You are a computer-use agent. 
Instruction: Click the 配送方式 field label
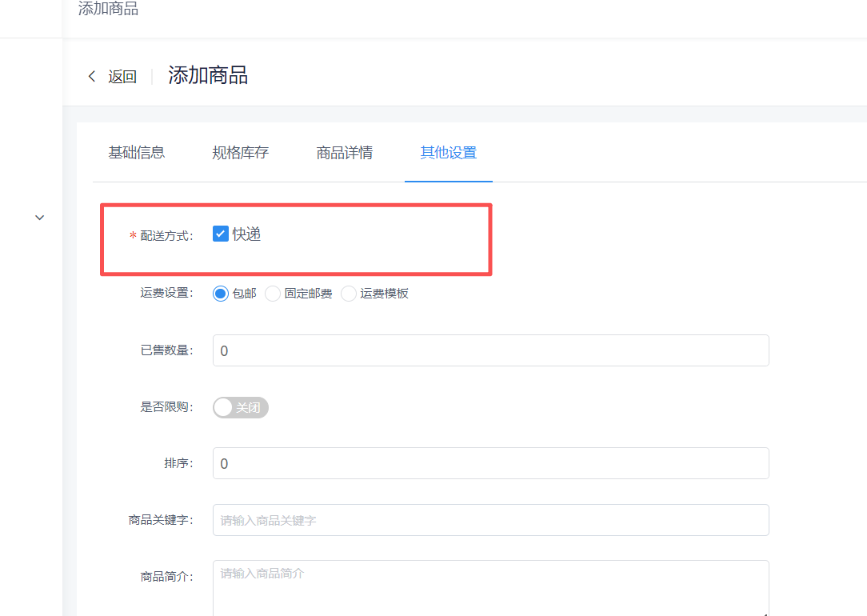tap(166, 236)
